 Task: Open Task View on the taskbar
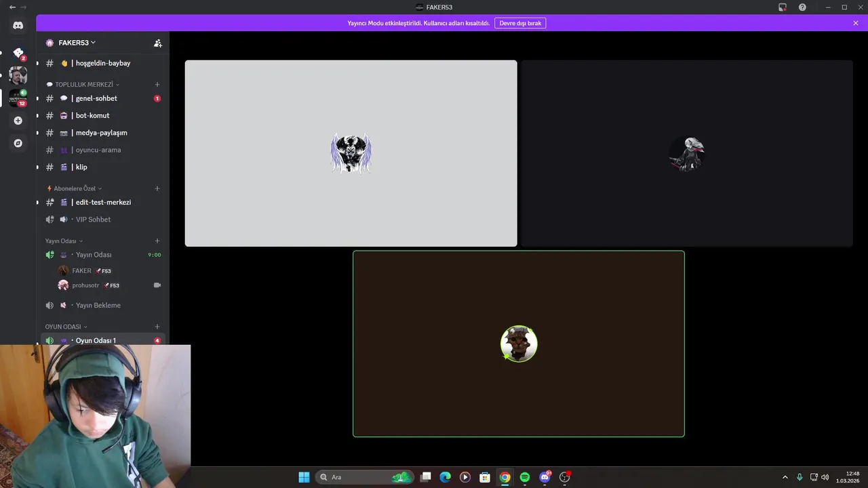(426, 477)
